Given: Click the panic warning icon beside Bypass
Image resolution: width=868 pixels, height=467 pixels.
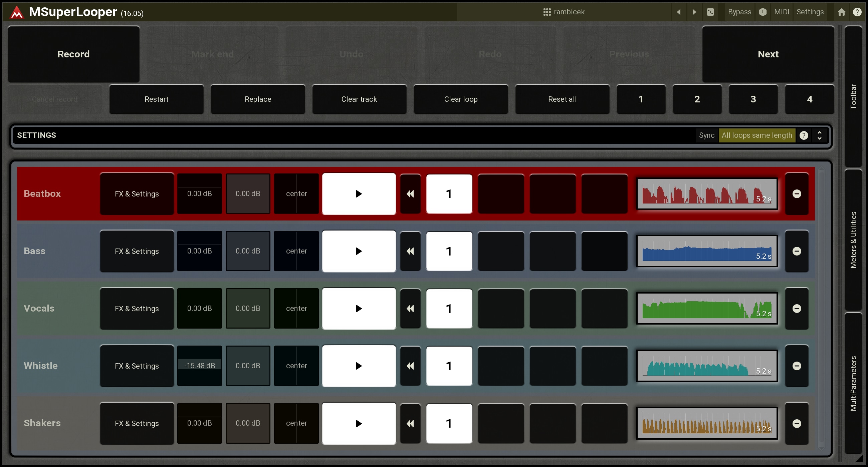Looking at the screenshot, I should pyautogui.click(x=763, y=12).
